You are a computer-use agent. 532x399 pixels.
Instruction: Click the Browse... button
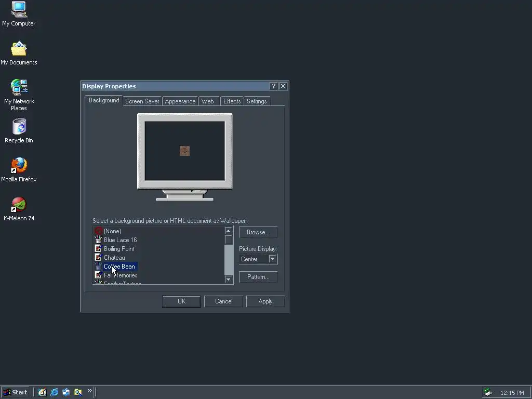pyautogui.click(x=258, y=232)
